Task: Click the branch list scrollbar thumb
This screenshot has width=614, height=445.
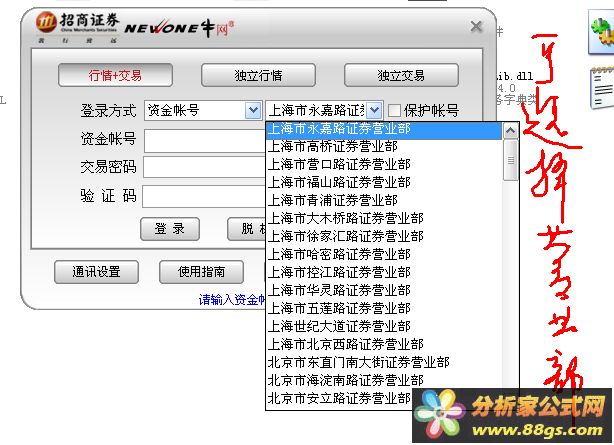Action: click(510, 160)
